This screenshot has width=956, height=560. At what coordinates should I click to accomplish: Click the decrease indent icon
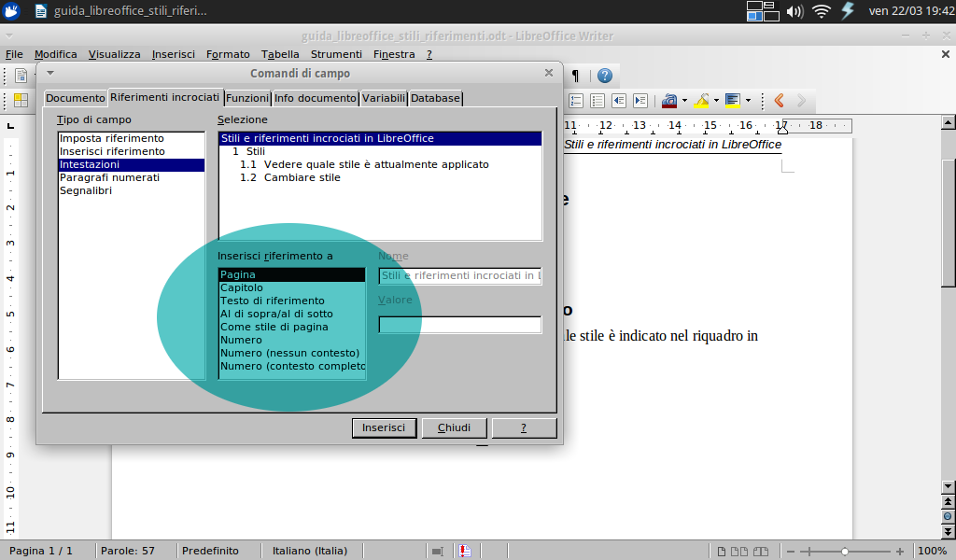(x=619, y=101)
